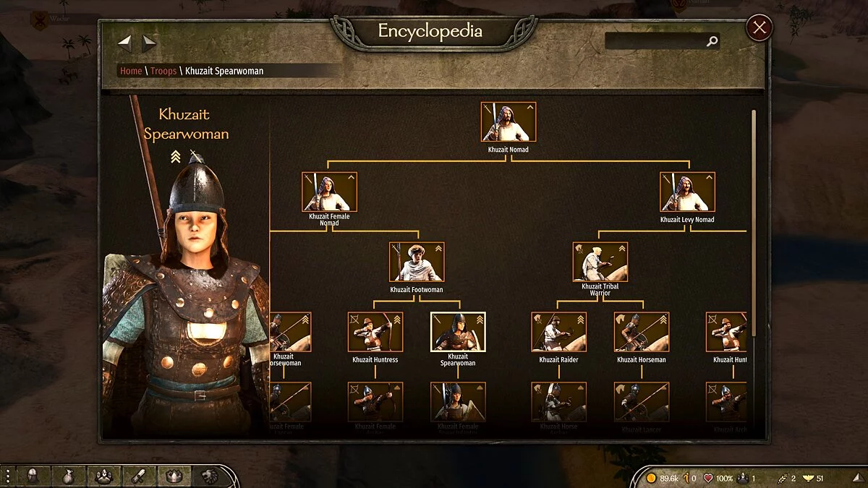Open the inventory bag icon
The width and height of the screenshot is (868, 488).
(x=68, y=476)
